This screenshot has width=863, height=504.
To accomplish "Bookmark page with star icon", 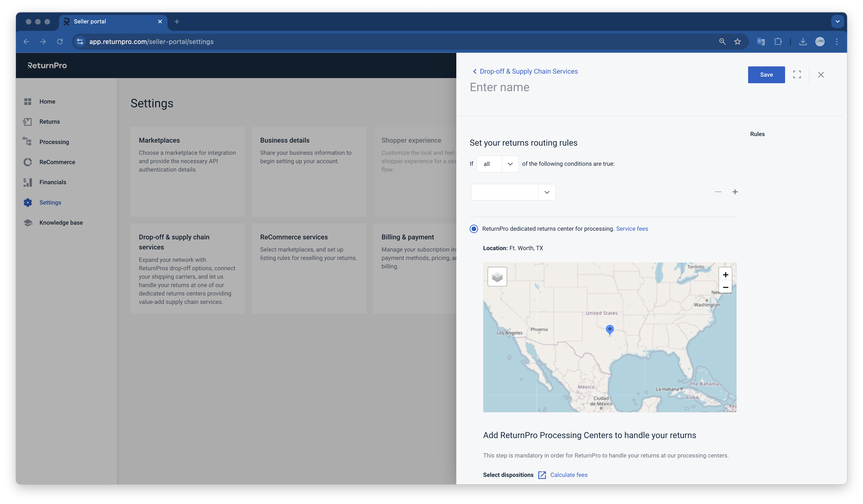I will point(737,42).
